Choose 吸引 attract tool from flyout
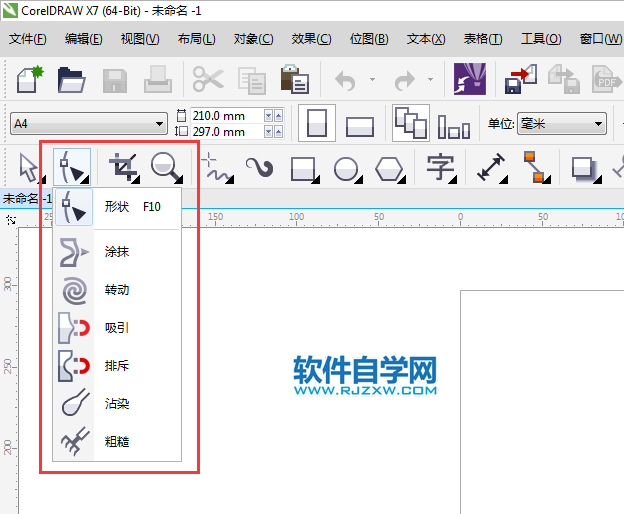Image resolution: width=624 pixels, height=514 pixels. (x=117, y=328)
